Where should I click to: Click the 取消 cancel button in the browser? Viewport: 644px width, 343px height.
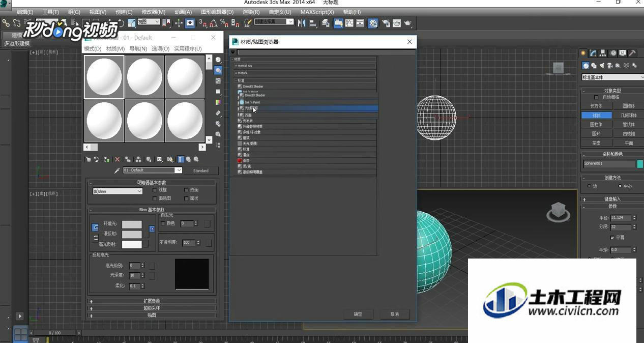point(395,314)
